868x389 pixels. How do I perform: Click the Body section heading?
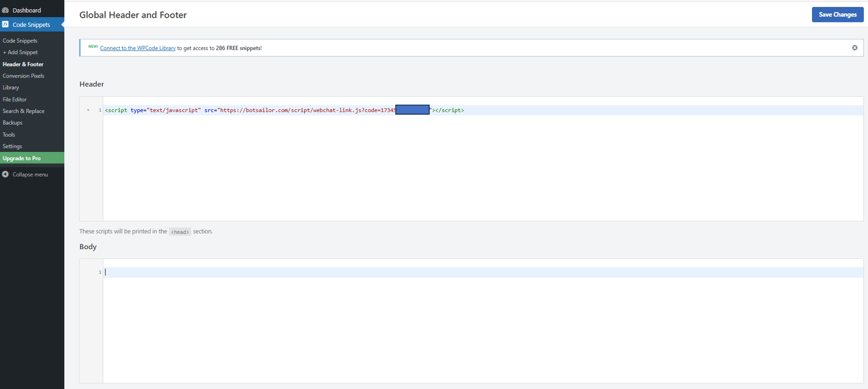point(88,247)
